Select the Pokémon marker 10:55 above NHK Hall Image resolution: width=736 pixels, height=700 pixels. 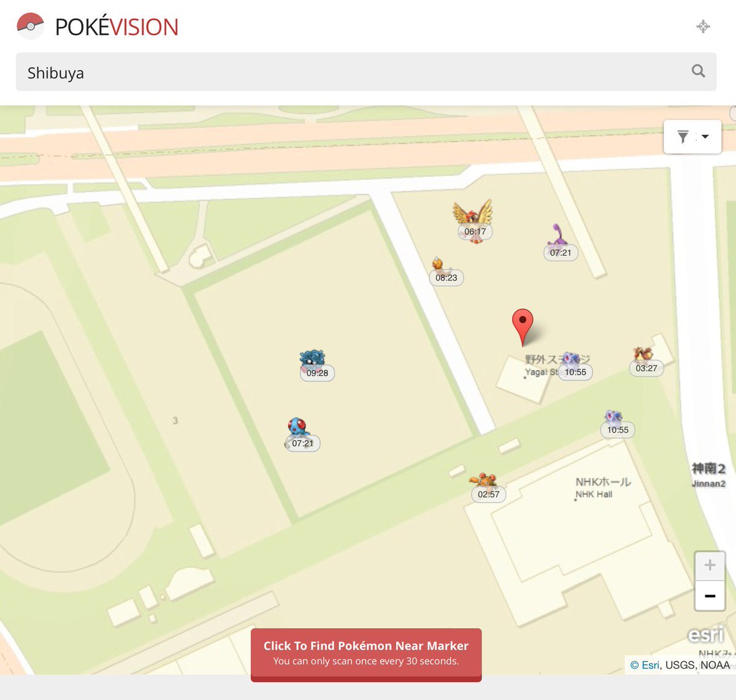coord(616,424)
